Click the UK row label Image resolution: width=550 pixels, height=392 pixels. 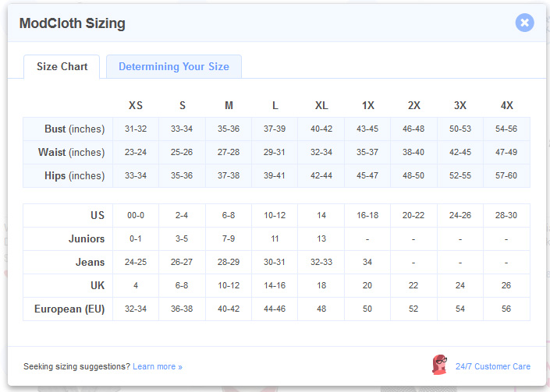click(98, 285)
